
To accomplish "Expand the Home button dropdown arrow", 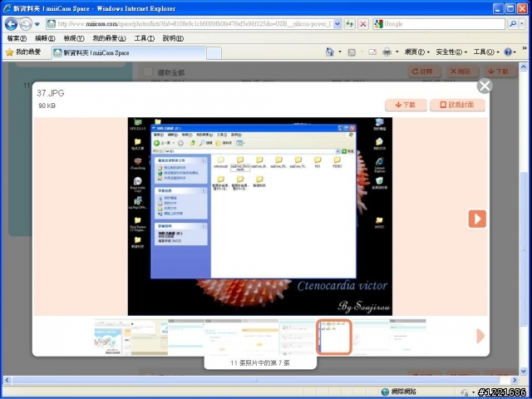I will click(x=340, y=52).
